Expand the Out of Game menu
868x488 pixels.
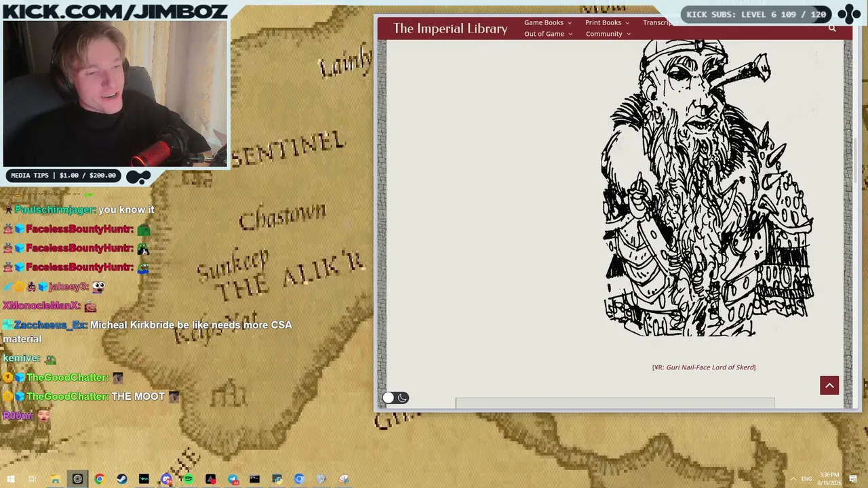548,34
